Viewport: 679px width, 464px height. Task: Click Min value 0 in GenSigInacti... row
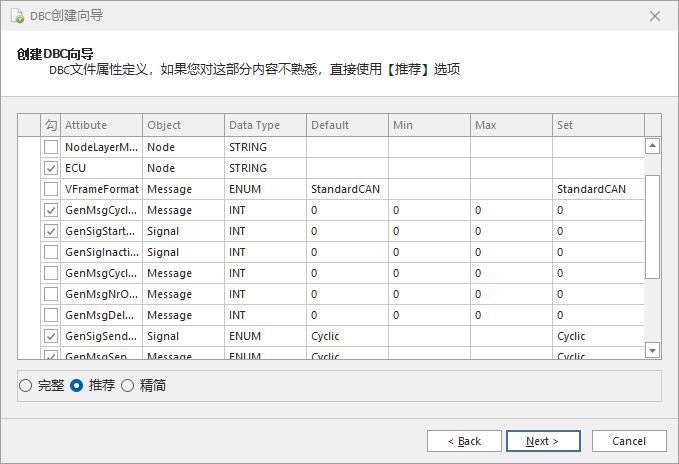429,252
